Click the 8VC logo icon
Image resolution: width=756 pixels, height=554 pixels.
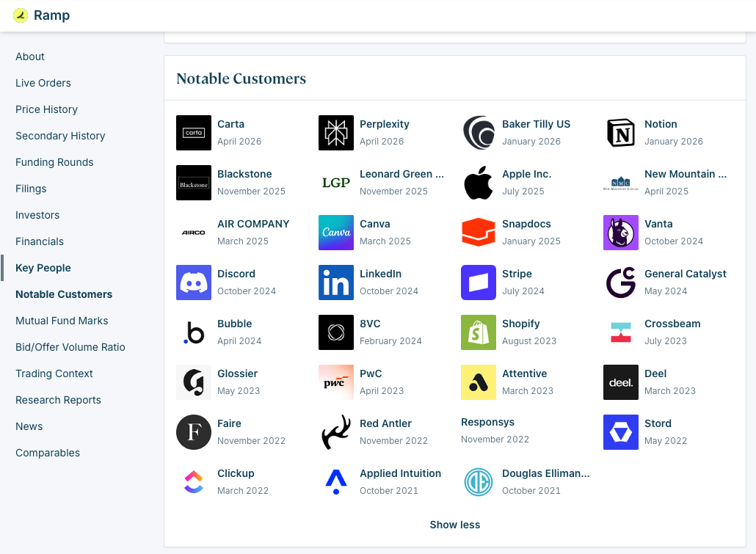336,332
